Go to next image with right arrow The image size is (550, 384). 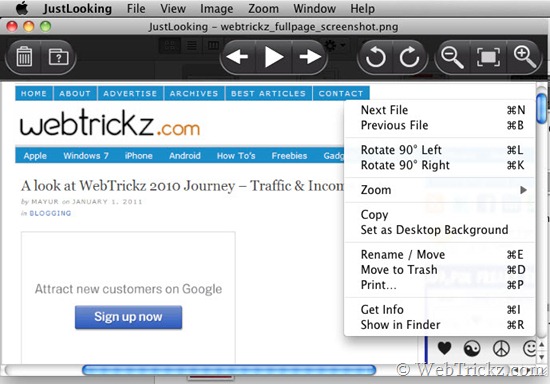tap(310, 57)
